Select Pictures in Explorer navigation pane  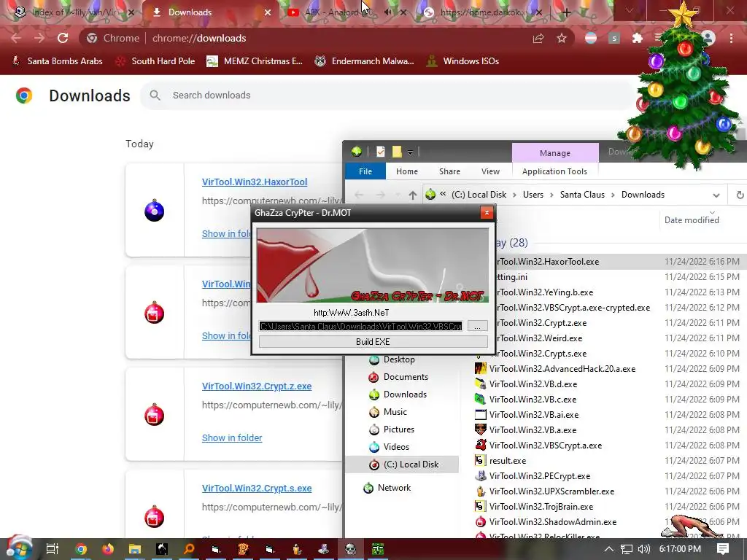399,429
